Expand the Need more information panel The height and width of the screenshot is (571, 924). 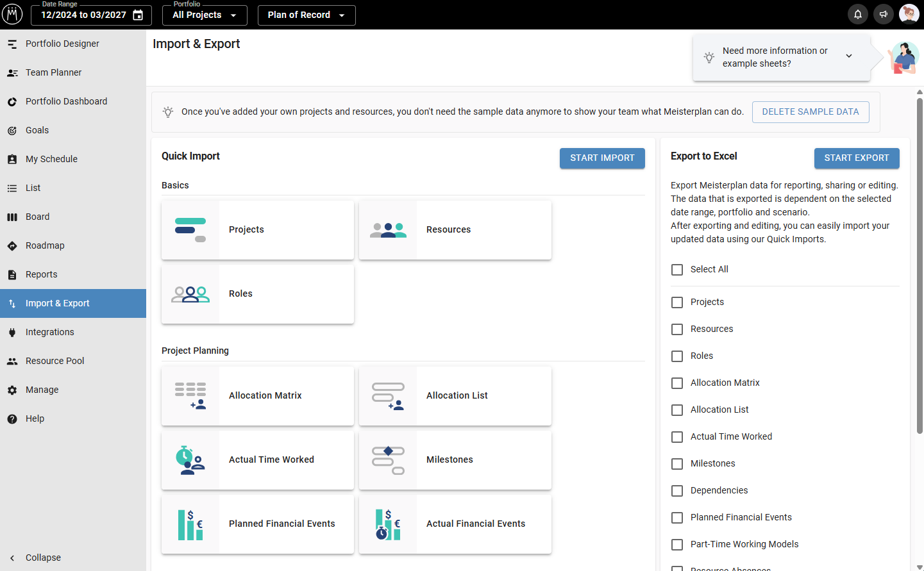click(x=849, y=56)
